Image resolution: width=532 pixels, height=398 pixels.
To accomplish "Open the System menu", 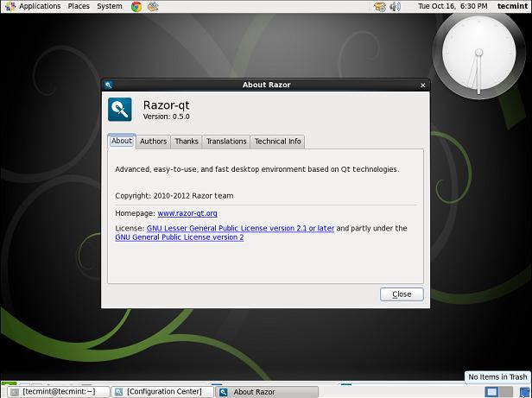I will [109, 6].
